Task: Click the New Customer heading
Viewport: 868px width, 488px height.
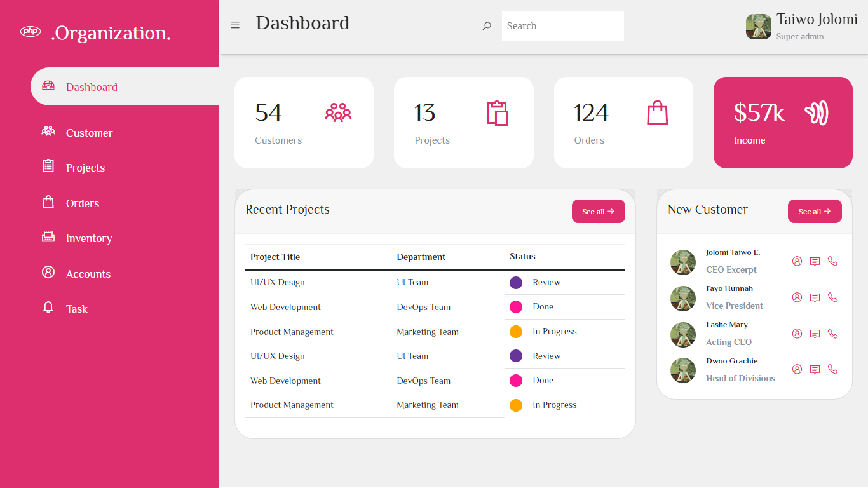Action: pyautogui.click(x=708, y=209)
